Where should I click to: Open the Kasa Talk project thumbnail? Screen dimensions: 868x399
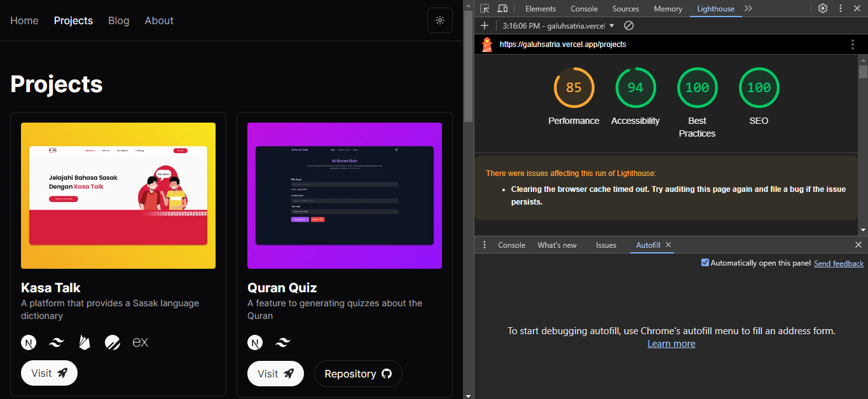(x=118, y=195)
